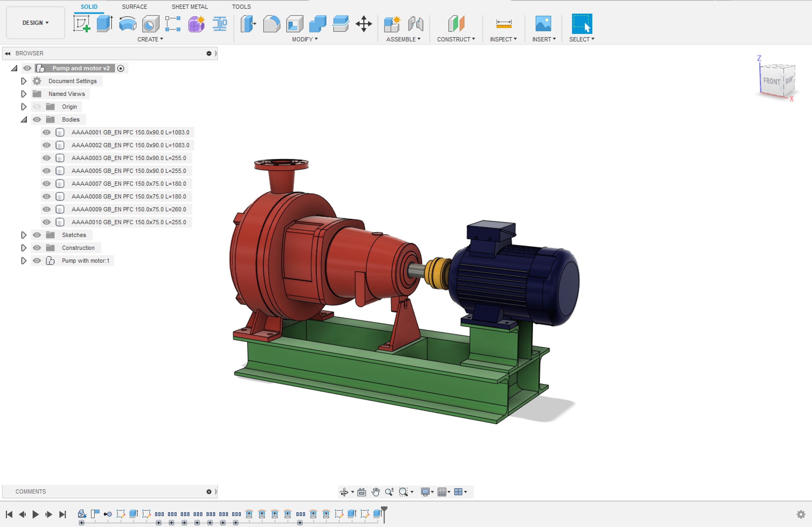Select the Shell tool icon

pos(295,24)
